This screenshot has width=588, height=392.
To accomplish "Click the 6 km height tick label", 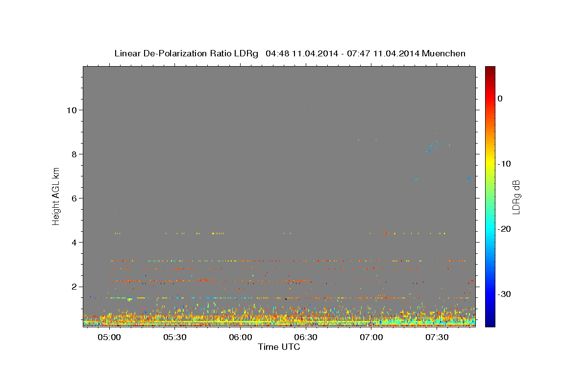I will coord(73,198).
